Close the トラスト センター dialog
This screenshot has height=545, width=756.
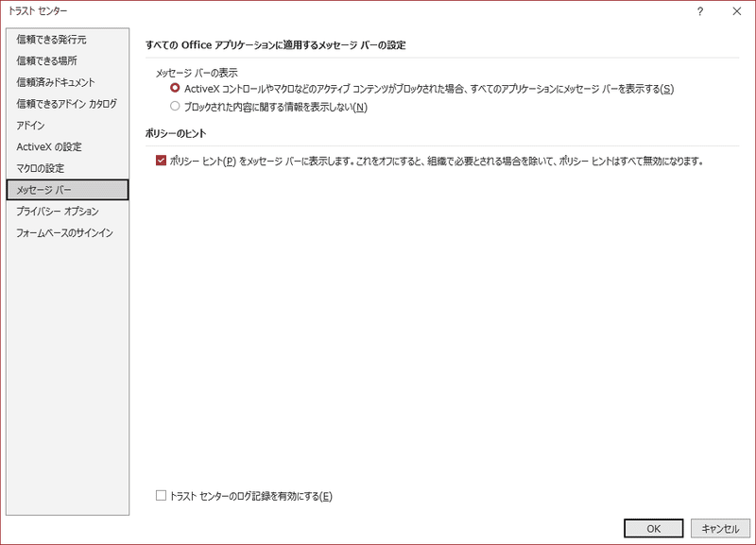coord(737,11)
